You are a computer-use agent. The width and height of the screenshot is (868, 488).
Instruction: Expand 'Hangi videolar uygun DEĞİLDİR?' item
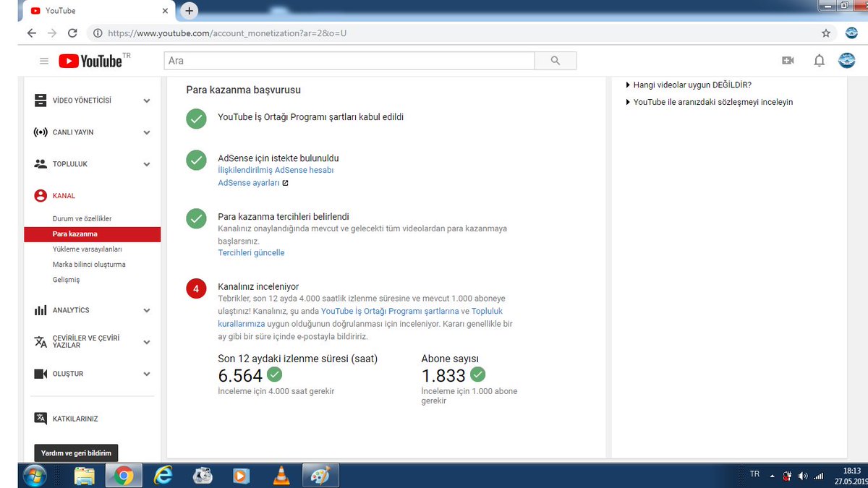tap(689, 85)
